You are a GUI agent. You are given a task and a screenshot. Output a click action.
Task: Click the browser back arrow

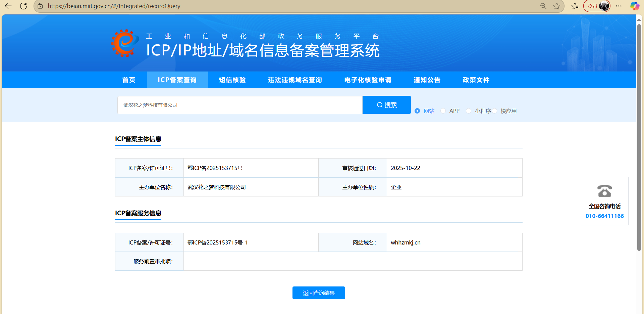coord(8,6)
